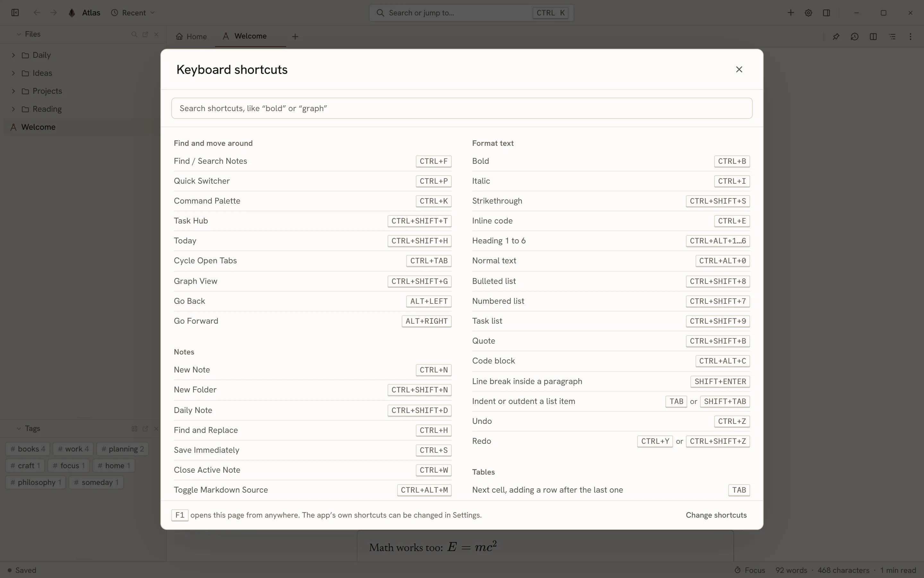Screen dimensions: 924x578
Task: Toggle split view icon in note toolbar
Action: click(x=873, y=37)
